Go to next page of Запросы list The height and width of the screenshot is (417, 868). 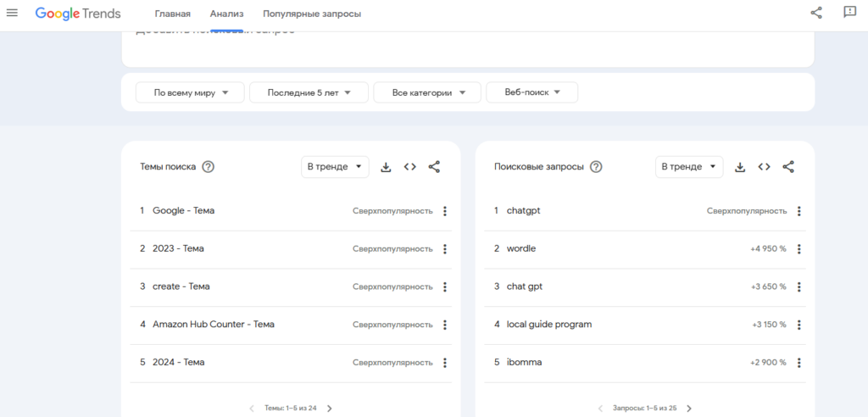pos(689,409)
